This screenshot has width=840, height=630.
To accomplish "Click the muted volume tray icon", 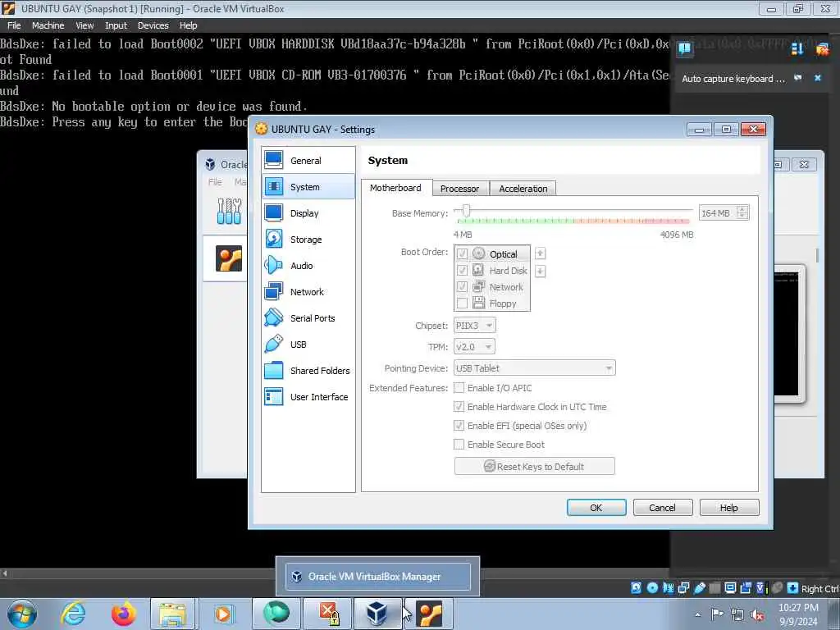I will click(x=757, y=615).
